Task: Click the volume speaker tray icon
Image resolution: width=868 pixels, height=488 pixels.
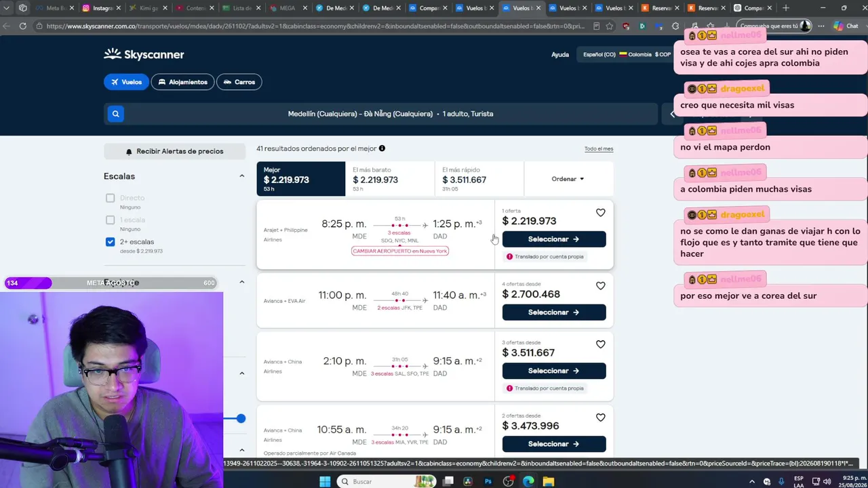Action: pos(827,481)
